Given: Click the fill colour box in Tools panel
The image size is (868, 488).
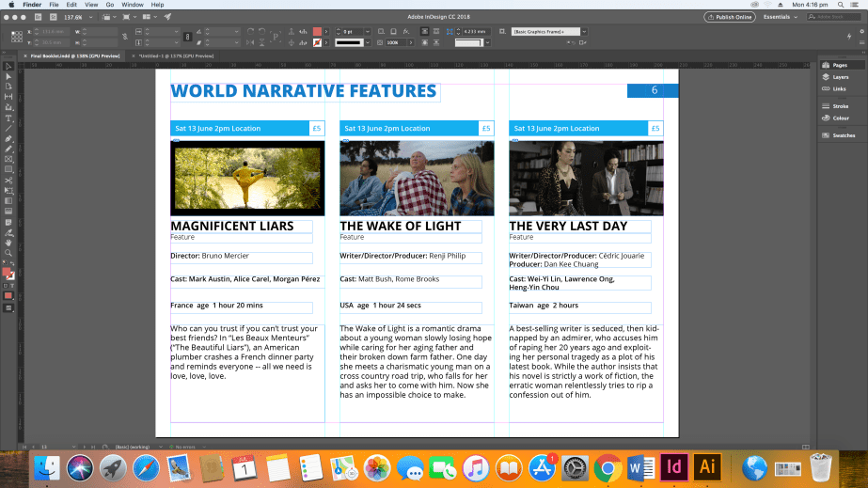Looking at the screenshot, I should click(x=6, y=272).
